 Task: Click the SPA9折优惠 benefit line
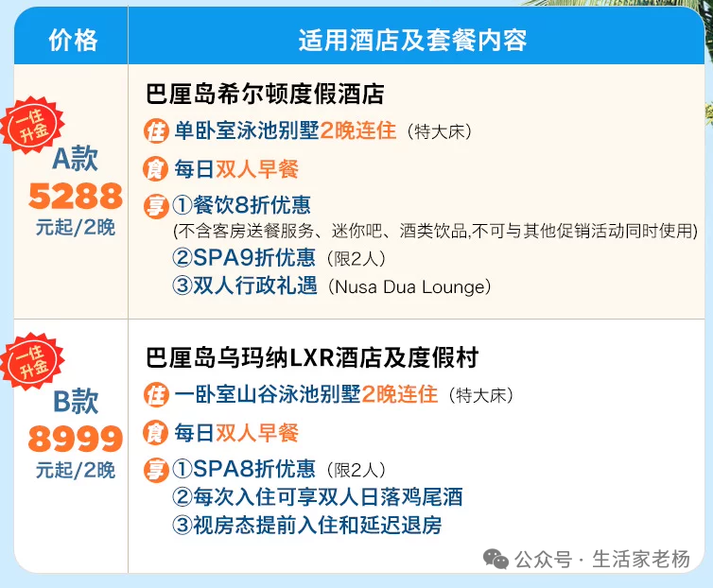[279, 258]
